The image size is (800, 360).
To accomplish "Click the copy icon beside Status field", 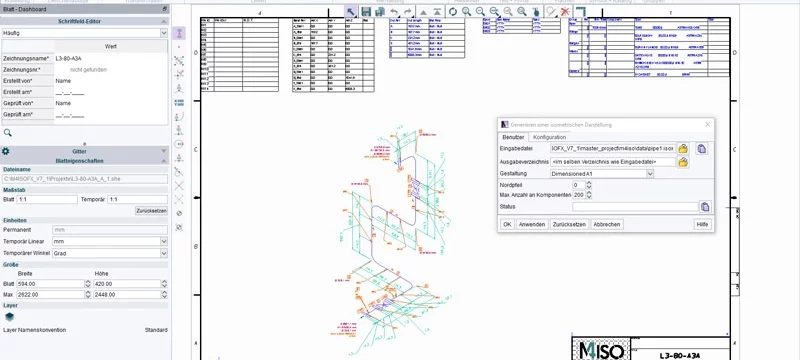I will coord(705,207).
